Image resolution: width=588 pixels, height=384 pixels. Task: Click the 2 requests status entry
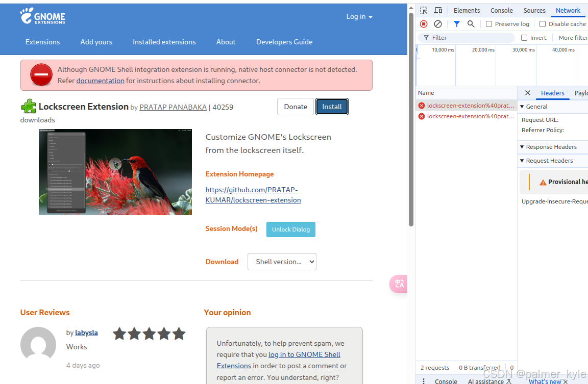pyautogui.click(x=435, y=368)
